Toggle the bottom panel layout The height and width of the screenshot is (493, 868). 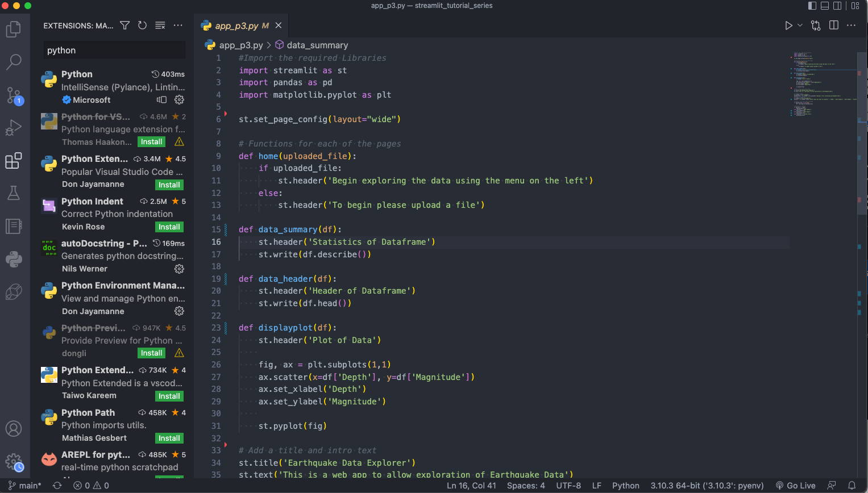[x=825, y=6]
